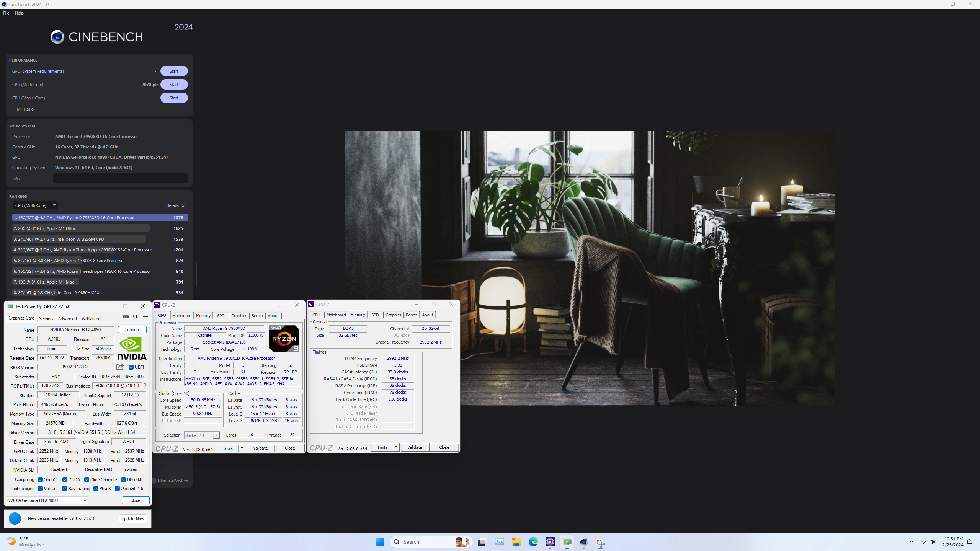Image resolution: width=980 pixels, height=551 pixels.
Task: Toggle the Ray Tracing checkbox
Action: 65,489
